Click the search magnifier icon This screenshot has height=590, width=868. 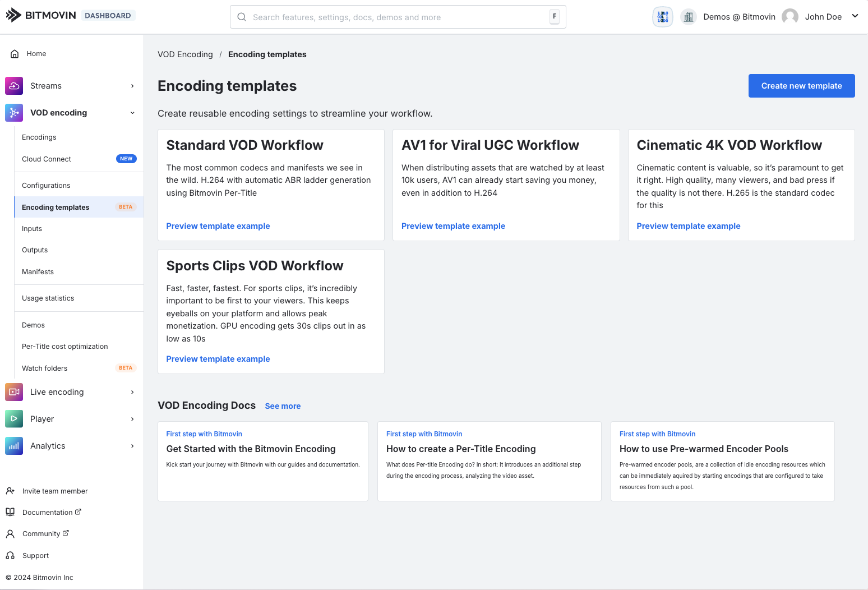[x=242, y=17]
